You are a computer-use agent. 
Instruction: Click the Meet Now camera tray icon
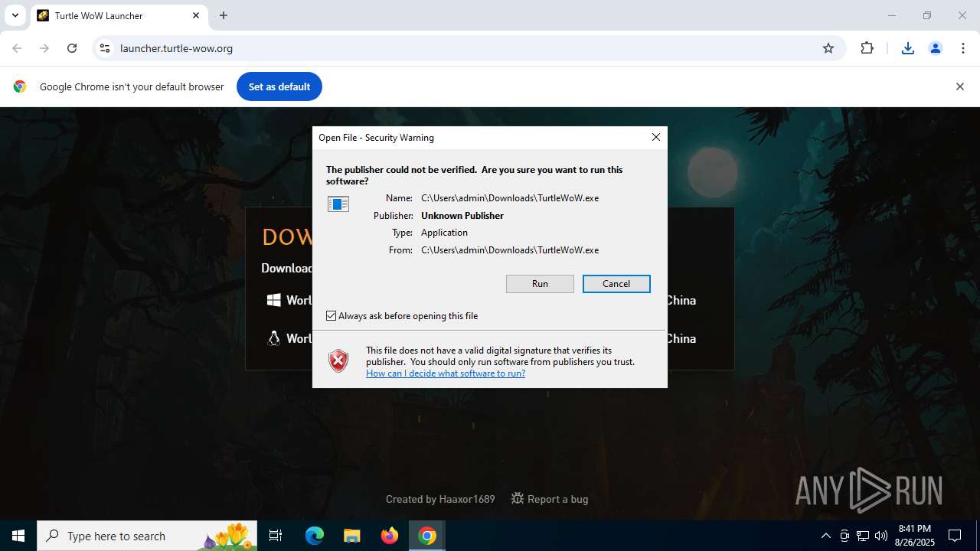tap(844, 536)
